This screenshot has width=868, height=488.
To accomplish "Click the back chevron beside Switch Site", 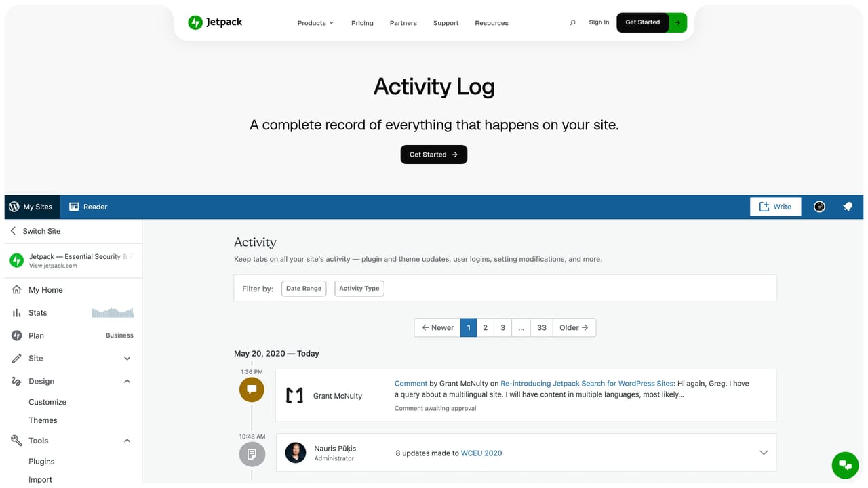I will pyautogui.click(x=13, y=231).
